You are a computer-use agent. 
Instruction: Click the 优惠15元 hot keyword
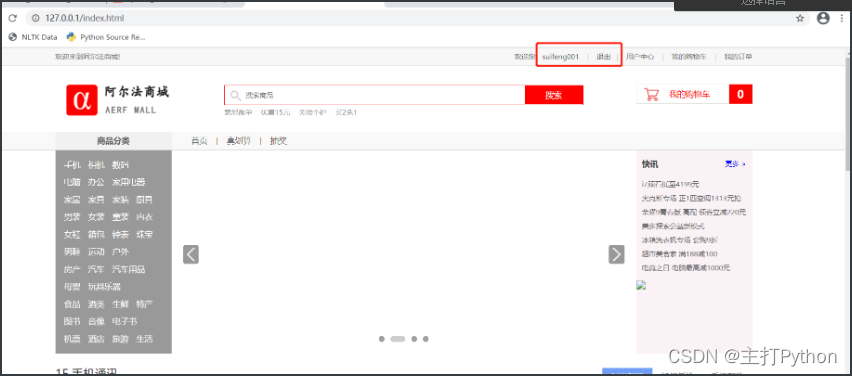click(x=275, y=112)
